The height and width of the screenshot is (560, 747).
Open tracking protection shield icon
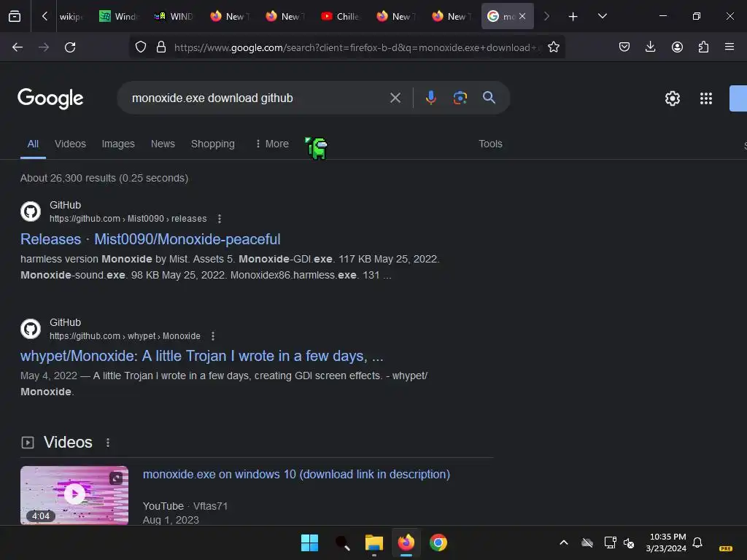(141, 47)
